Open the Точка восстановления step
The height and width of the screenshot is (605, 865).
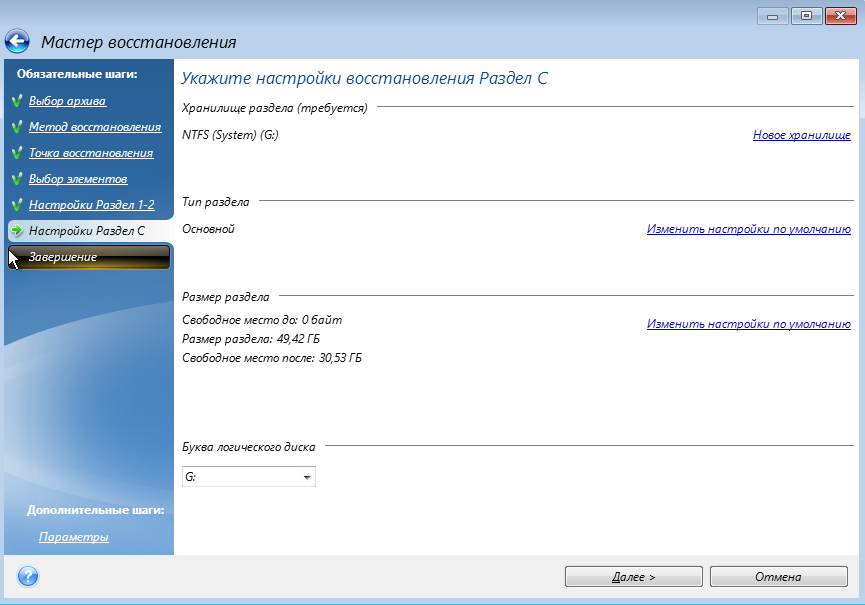tap(91, 153)
